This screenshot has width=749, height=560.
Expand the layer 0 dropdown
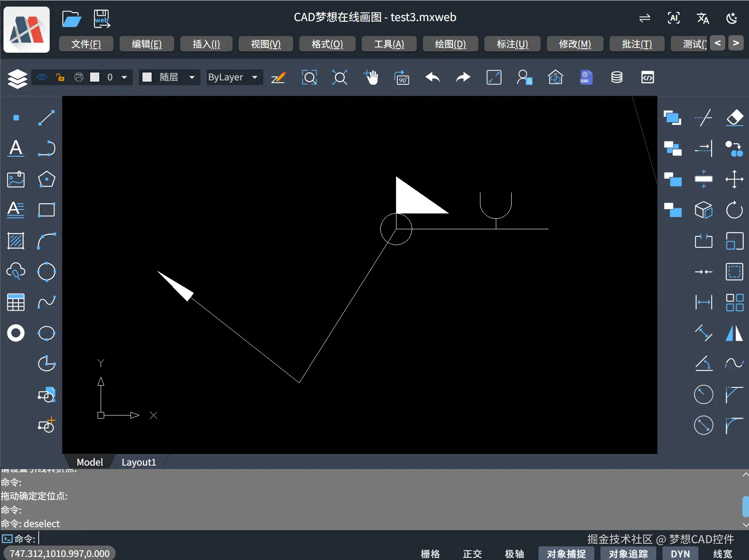(124, 77)
